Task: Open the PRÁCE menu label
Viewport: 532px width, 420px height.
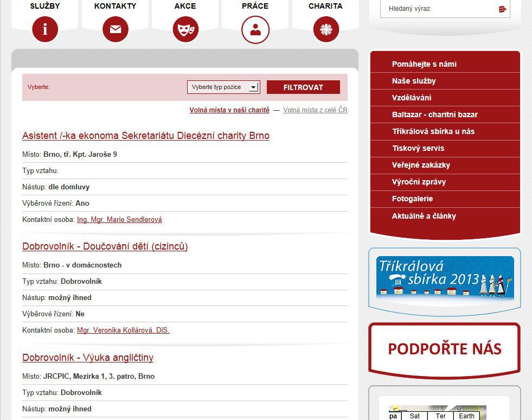Action: tap(255, 6)
